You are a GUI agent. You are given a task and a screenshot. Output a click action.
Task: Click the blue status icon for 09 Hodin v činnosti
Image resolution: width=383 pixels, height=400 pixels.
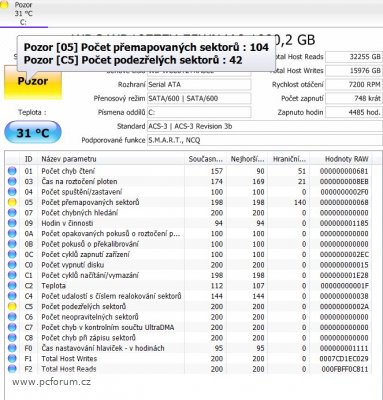(x=12, y=223)
